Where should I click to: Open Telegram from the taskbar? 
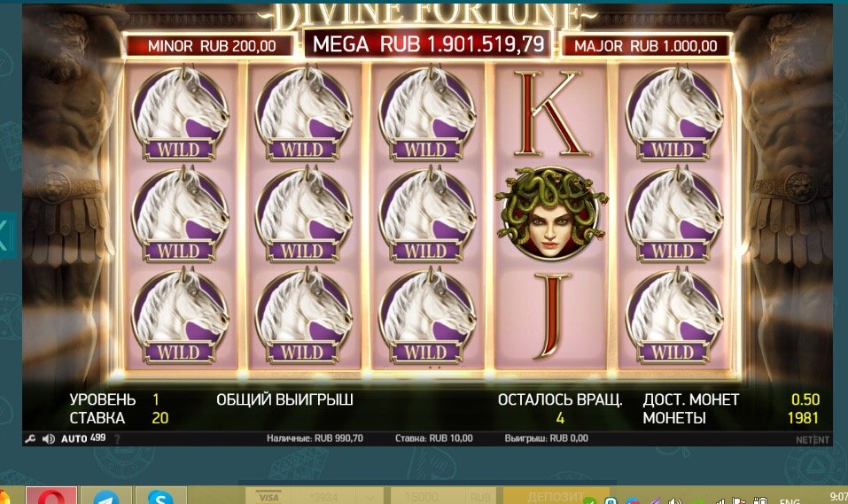pyautogui.click(x=106, y=496)
